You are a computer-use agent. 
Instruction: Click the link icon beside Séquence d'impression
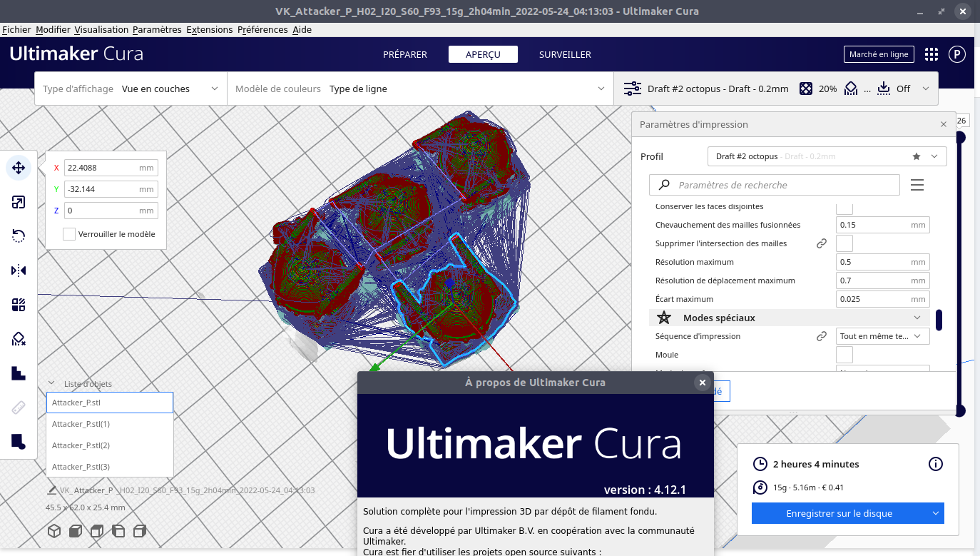(x=822, y=336)
